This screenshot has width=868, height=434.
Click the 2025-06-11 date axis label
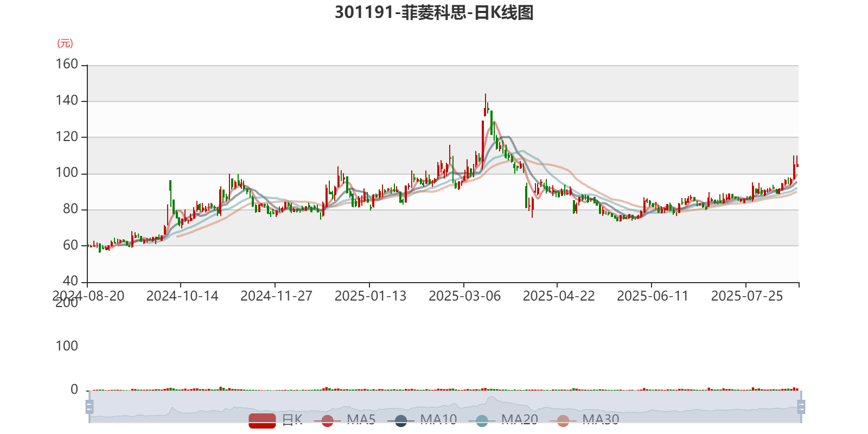(x=653, y=296)
